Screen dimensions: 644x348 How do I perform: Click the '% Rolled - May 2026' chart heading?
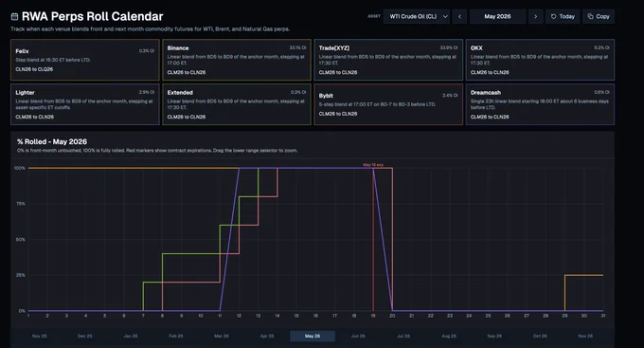coord(52,141)
